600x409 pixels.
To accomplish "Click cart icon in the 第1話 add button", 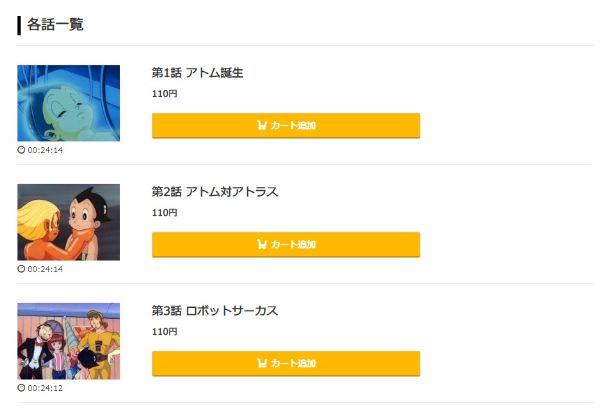I will pyautogui.click(x=262, y=126).
